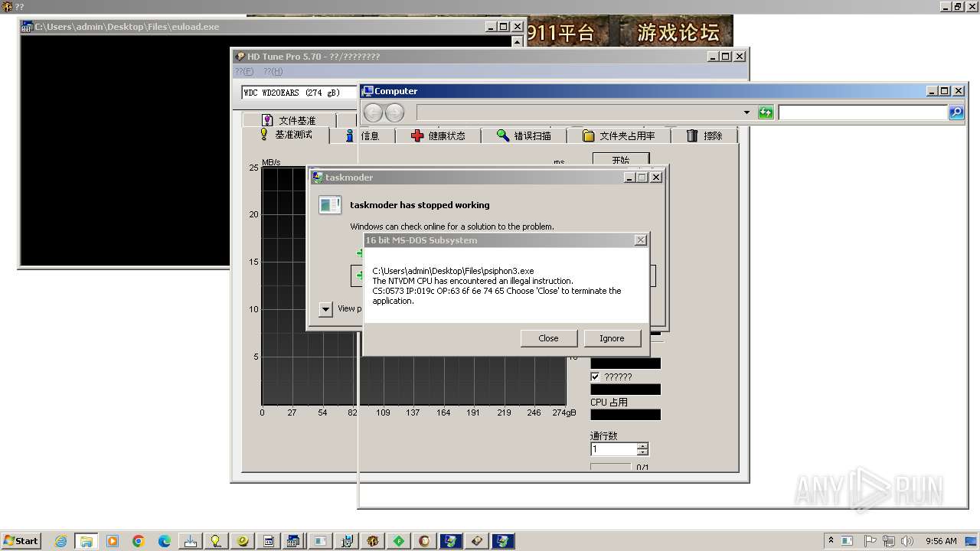Open the Start menu
The width and height of the screenshot is (980, 551).
point(21,541)
